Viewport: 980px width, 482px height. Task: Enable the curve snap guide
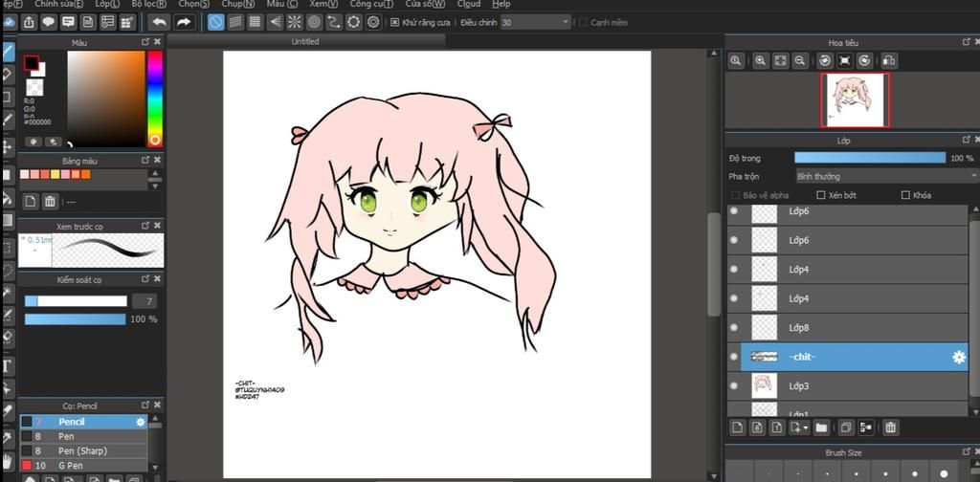tap(334, 23)
